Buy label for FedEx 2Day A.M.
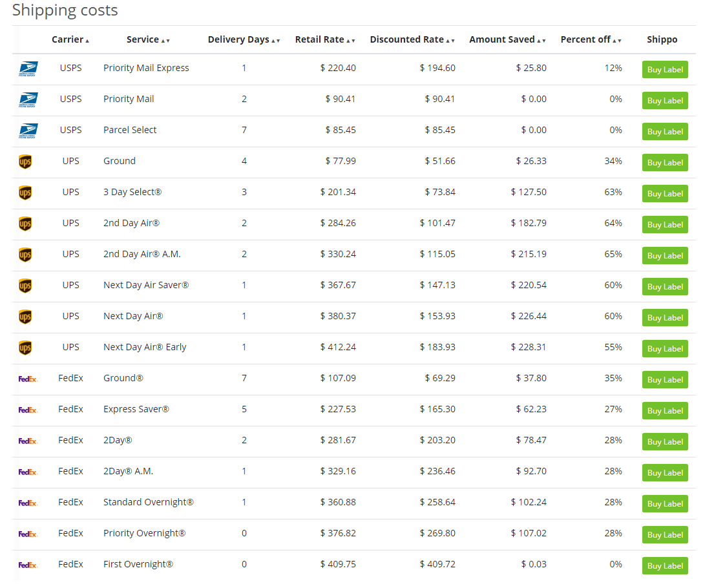 click(665, 473)
